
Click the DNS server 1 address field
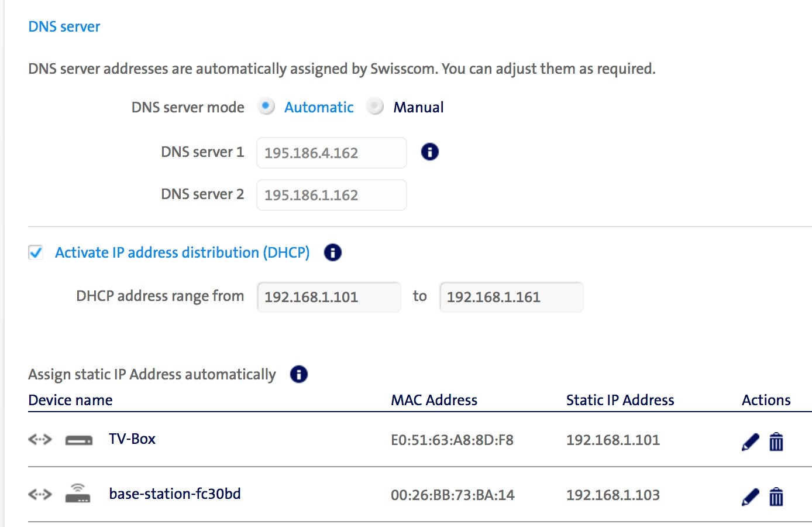pos(331,153)
